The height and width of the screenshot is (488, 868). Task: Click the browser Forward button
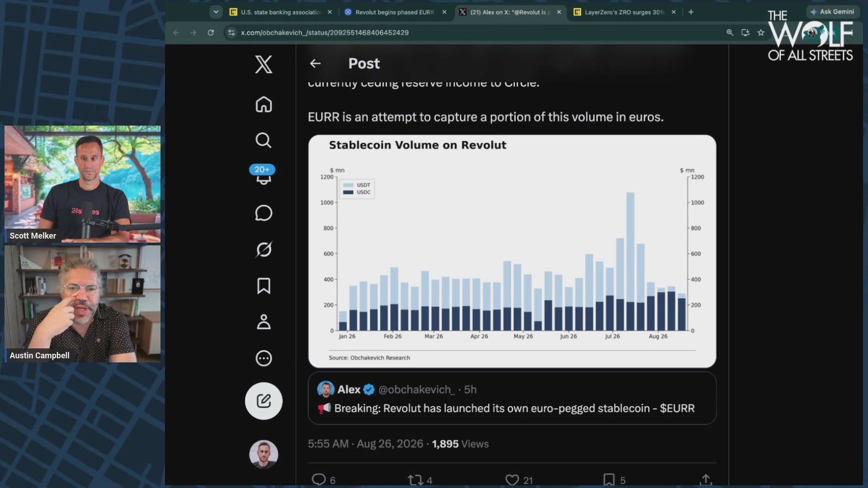coord(193,33)
